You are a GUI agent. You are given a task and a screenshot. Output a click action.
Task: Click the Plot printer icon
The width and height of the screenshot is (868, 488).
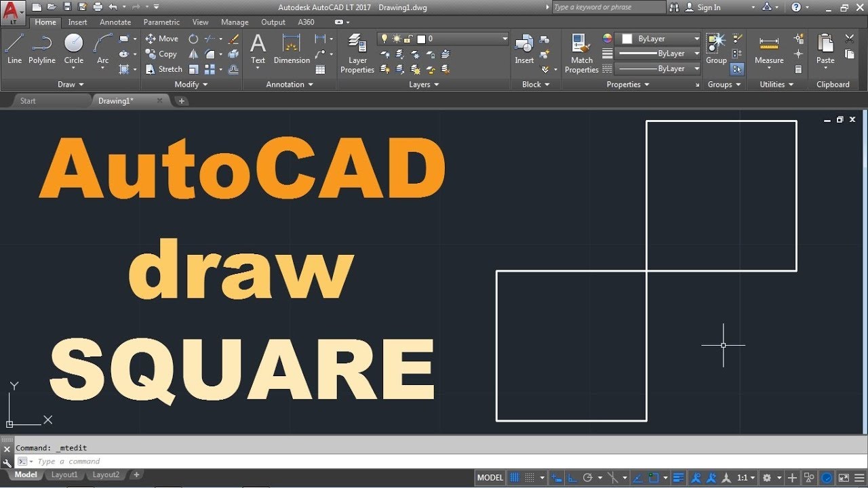(98, 7)
